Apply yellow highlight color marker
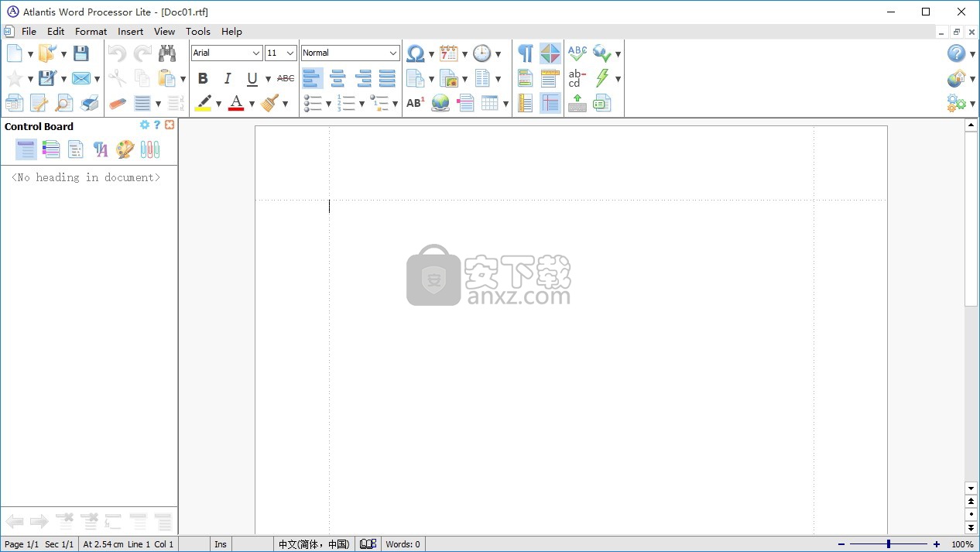 click(203, 103)
